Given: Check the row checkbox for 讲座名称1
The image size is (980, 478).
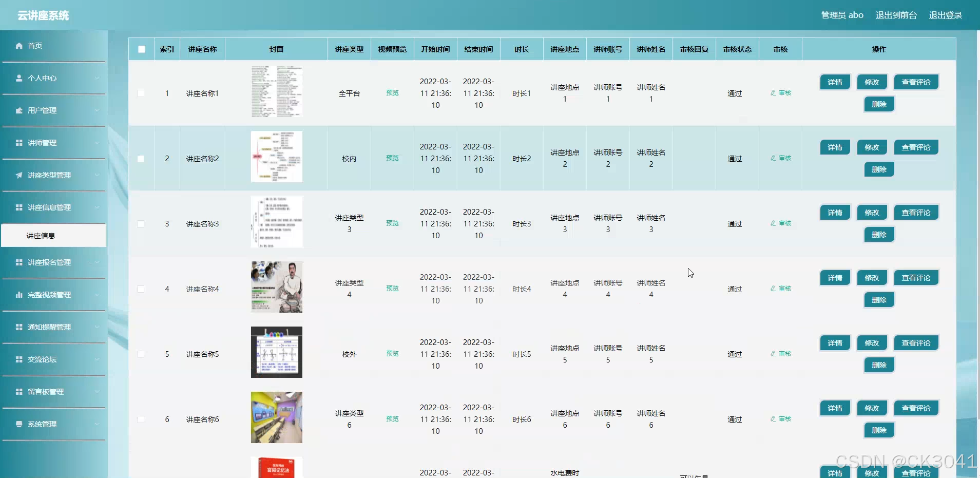Looking at the screenshot, I should point(141,93).
